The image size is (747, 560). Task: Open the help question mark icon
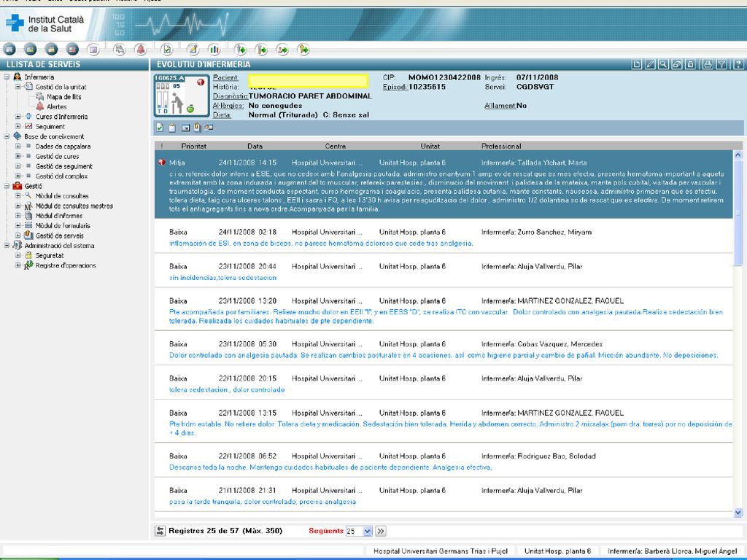pos(738,64)
